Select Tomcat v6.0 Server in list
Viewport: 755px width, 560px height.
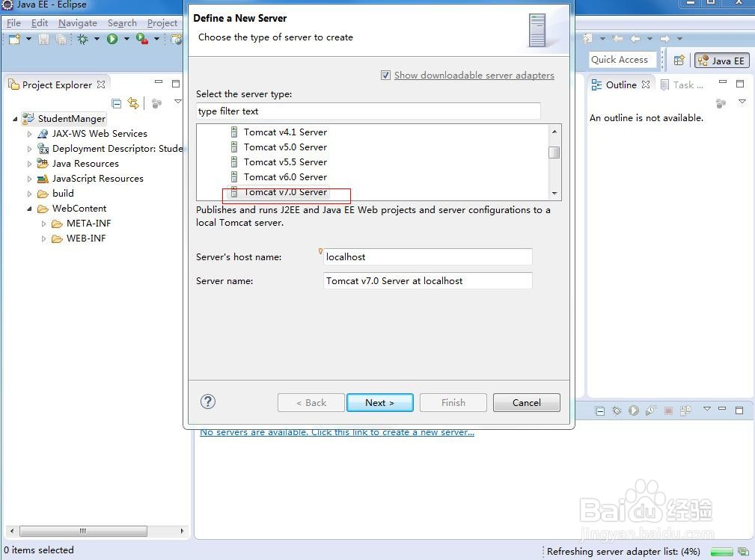click(x=285, y=177)
